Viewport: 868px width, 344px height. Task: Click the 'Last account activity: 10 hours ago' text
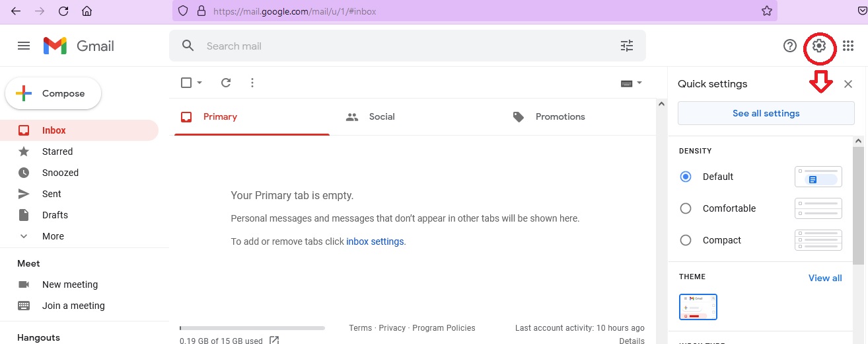point(580,327)
